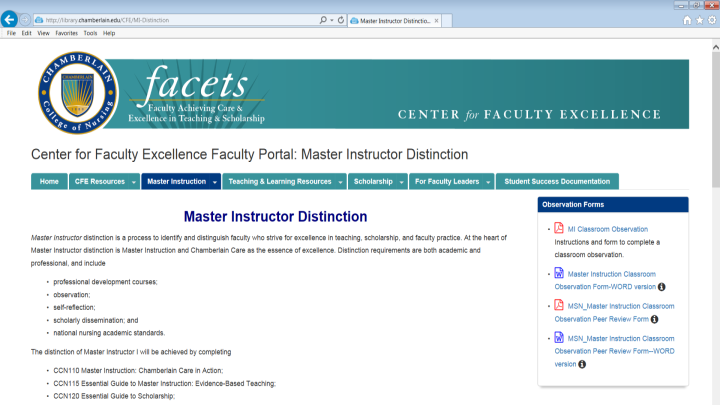Click 'professional development courses;' bullet
720x405 pixels.
(x=105, y=282)
